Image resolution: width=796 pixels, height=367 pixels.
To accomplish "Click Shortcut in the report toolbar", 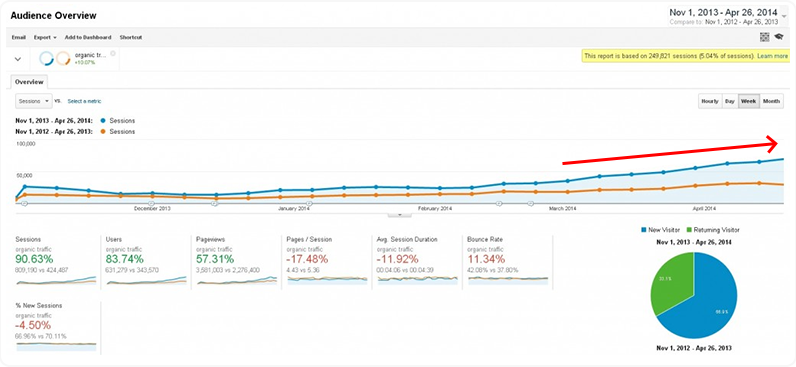I will pyautogui.click(x=131, y=37).
